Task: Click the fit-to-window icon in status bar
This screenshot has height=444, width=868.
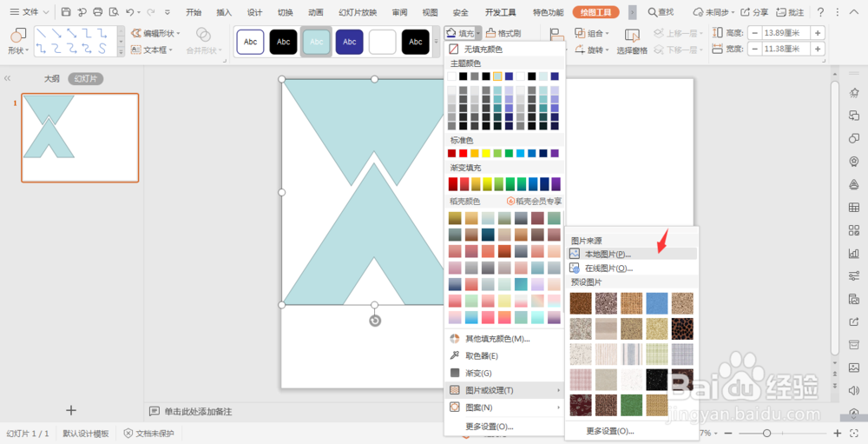Action: point(853,433)
